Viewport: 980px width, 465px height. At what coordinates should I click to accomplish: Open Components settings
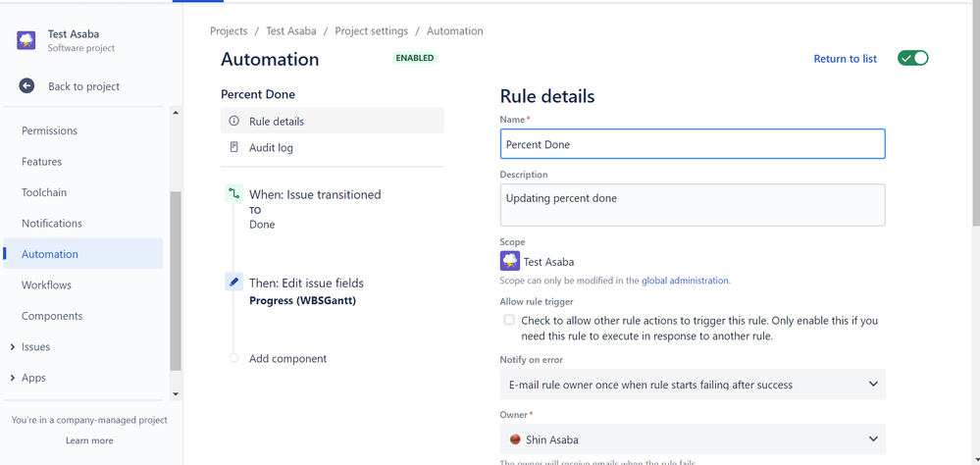click(52, 316)
